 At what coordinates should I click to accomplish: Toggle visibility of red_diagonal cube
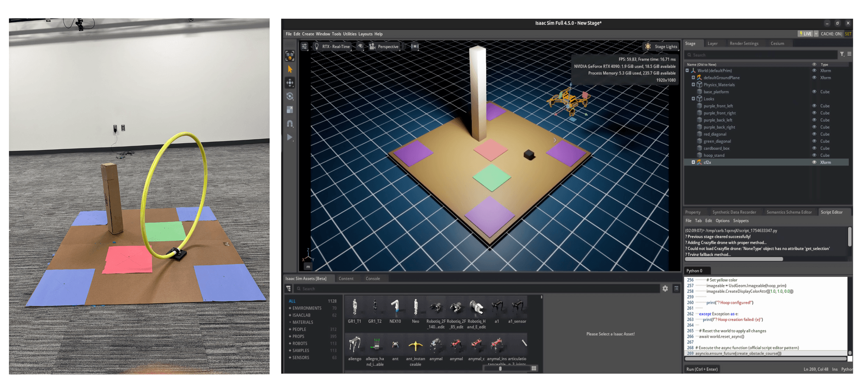814,134
